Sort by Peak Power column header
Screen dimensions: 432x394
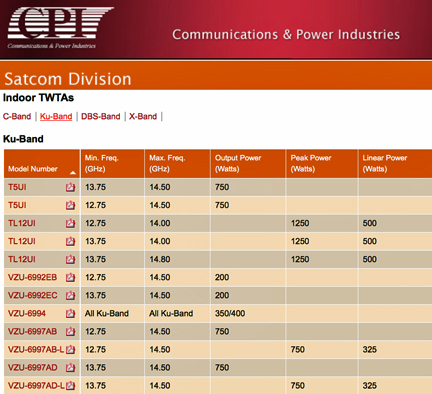point(311,163)
